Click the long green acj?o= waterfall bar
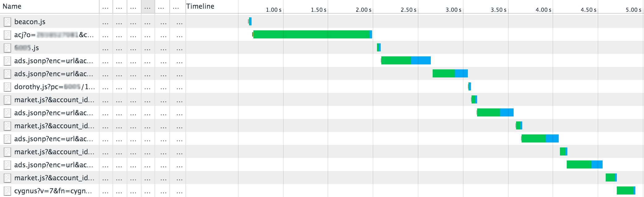Viewport: 644px width, 197px height. pyautogui.click(x=311, y=35)
